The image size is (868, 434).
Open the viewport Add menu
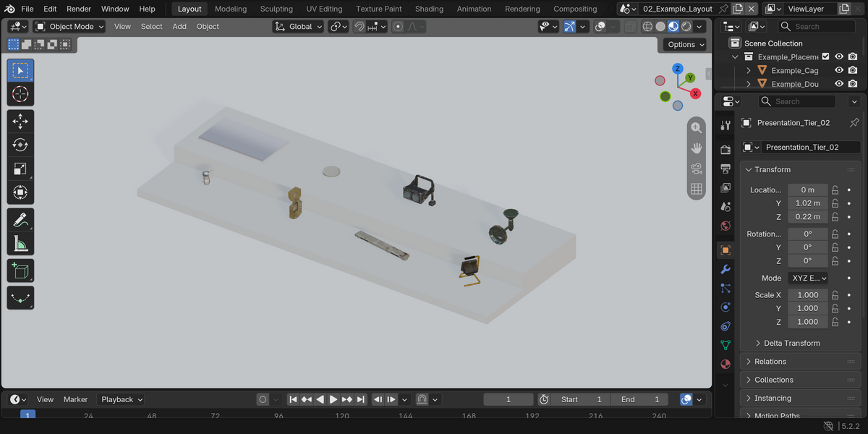[x=179, y=27]
